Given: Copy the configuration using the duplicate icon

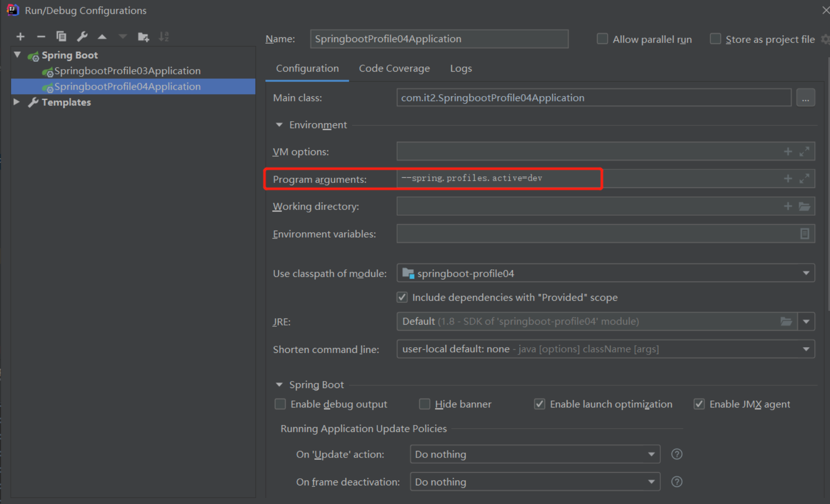Looking at the screenshot, I should (61, 36).
